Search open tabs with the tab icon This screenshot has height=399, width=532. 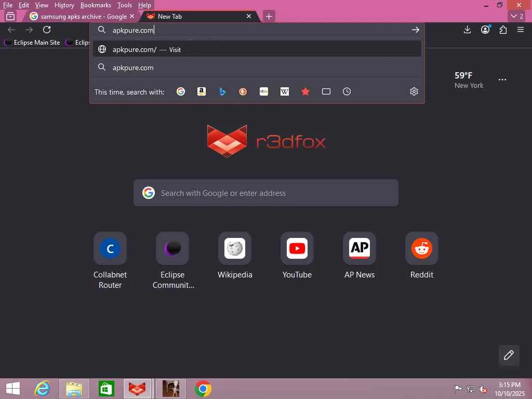pyautogui.click(x=326, y=91)
